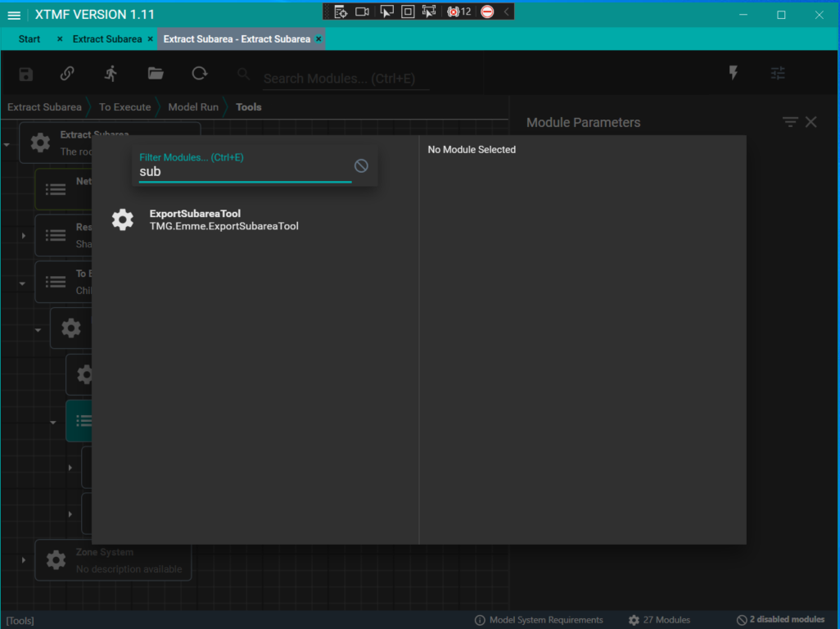Clear the module filter with the ban icon
This screenshot has width=840, height=629.
point(361,166)
